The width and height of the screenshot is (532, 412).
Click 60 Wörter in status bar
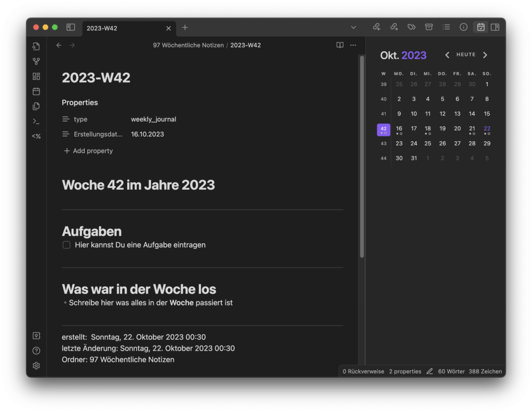(x=451, y=371)
